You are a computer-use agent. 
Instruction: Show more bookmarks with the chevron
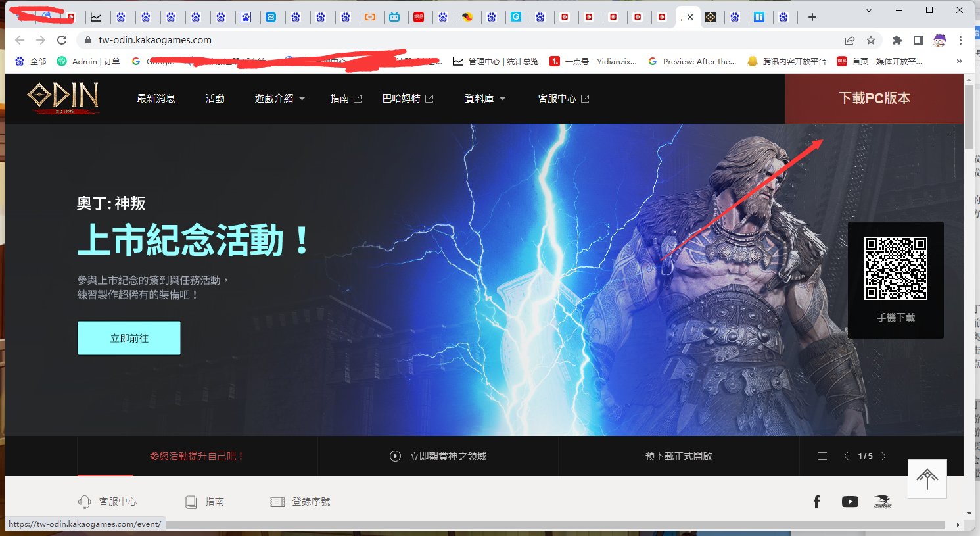[x=959, y=61]
